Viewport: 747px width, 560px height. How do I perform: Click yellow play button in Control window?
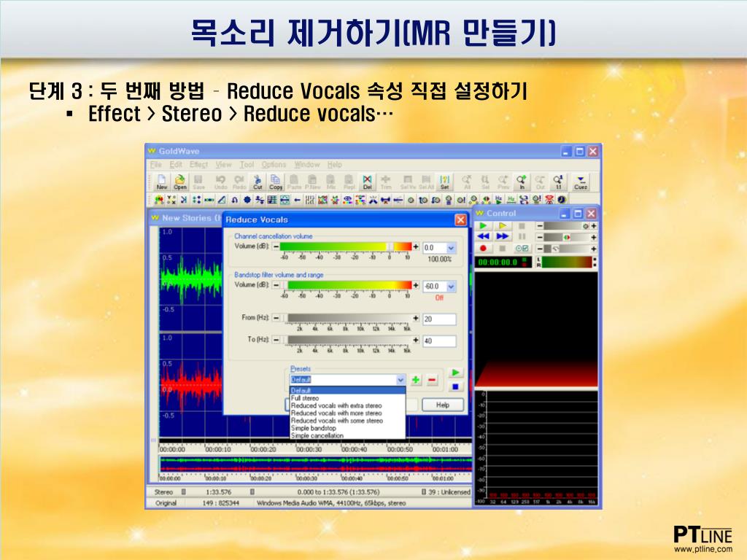pyautogui.click(x=502, y=226)
